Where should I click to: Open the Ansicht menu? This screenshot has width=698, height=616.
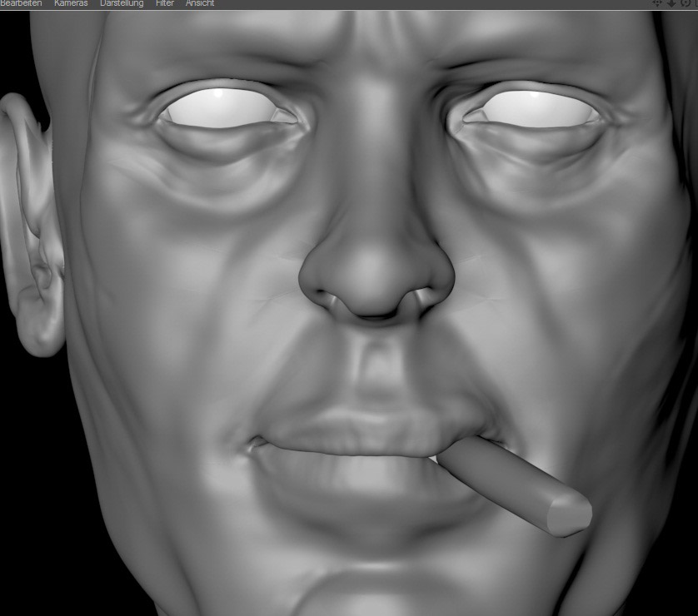pos(200,3)
